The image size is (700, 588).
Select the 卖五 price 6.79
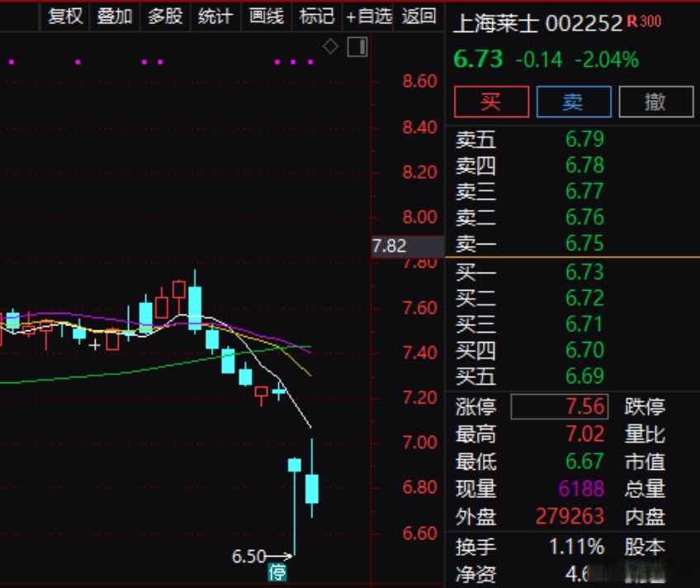click(x=584, y=139)
